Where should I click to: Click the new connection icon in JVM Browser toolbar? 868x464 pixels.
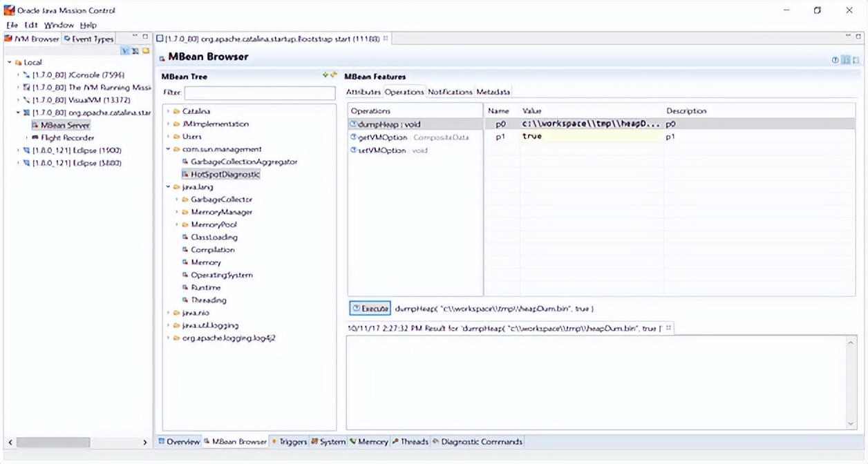tap(135, 51)
